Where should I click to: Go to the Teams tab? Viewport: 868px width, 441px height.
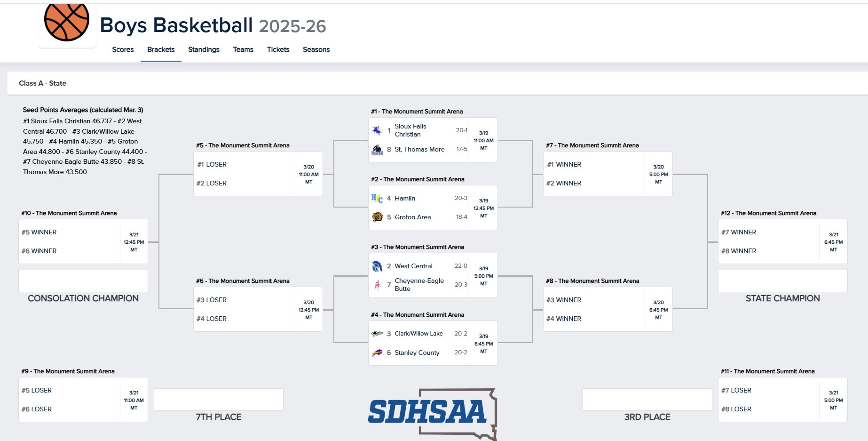coord(243,49)
